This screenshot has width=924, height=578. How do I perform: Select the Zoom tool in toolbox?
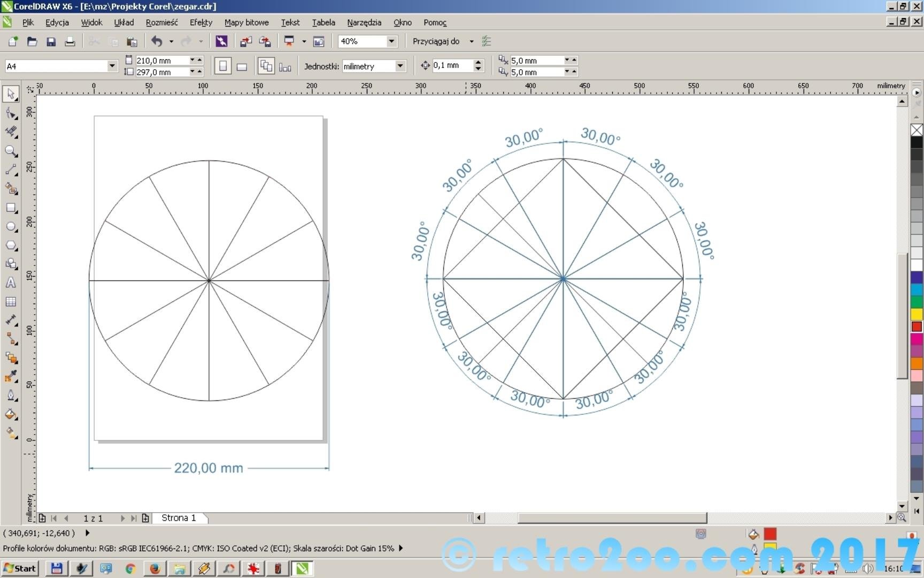click(10, 151)
